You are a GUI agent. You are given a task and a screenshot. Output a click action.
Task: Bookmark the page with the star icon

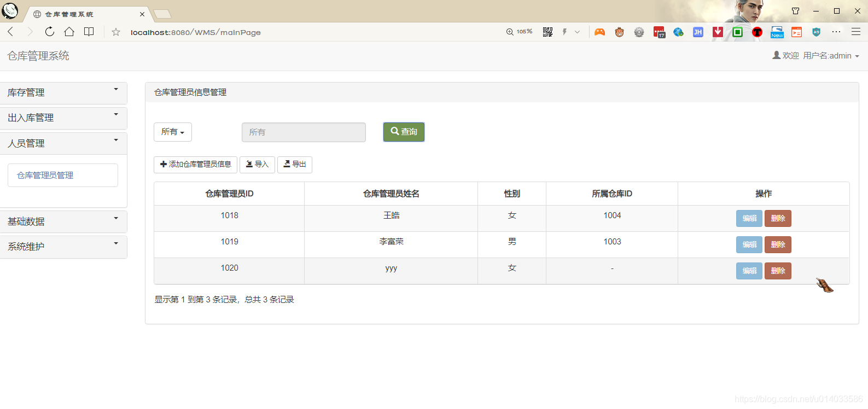pyautogui.click(x=116, y=32)
